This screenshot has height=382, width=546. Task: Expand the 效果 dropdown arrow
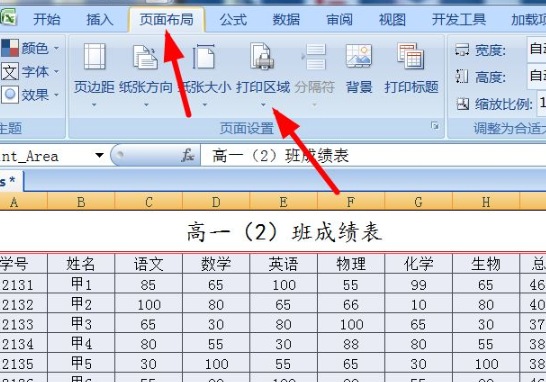point(56,94)
